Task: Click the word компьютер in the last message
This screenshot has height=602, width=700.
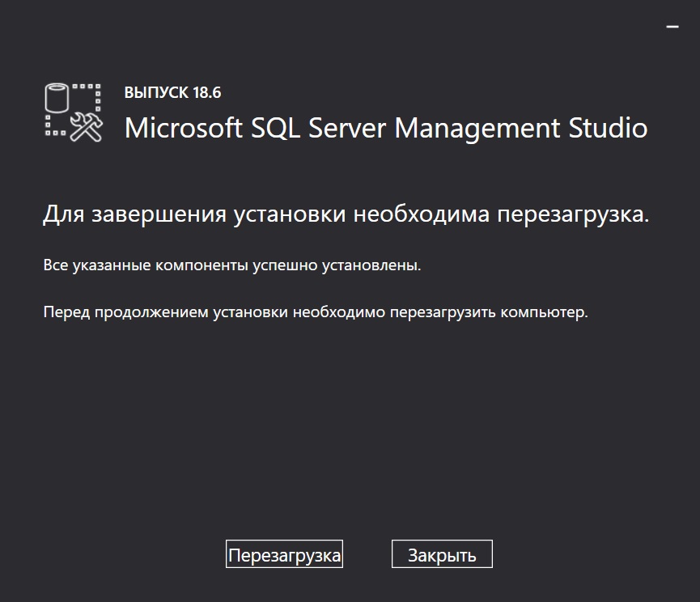Action: point(545,312)
